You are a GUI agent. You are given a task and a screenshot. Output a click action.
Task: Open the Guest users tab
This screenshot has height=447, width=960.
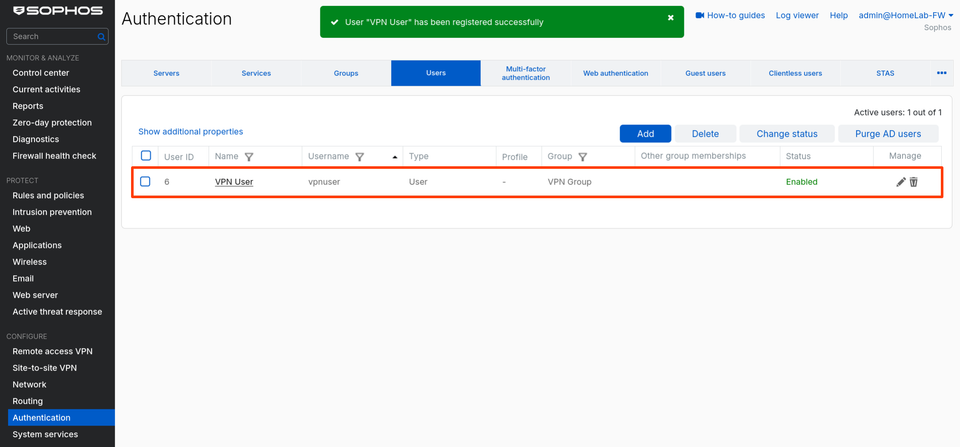(x=705, y=73)
